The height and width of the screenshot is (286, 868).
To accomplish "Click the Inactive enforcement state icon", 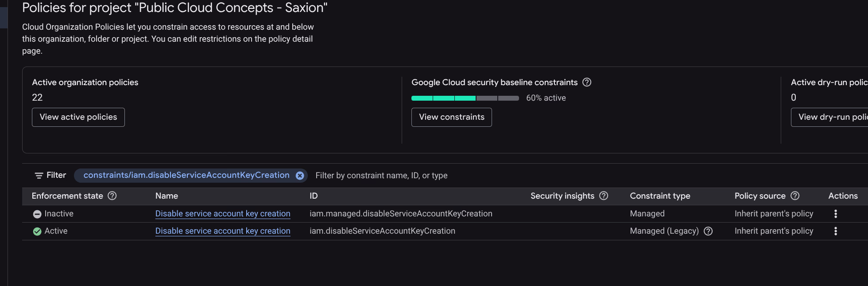I will click(x=37, y=214).
